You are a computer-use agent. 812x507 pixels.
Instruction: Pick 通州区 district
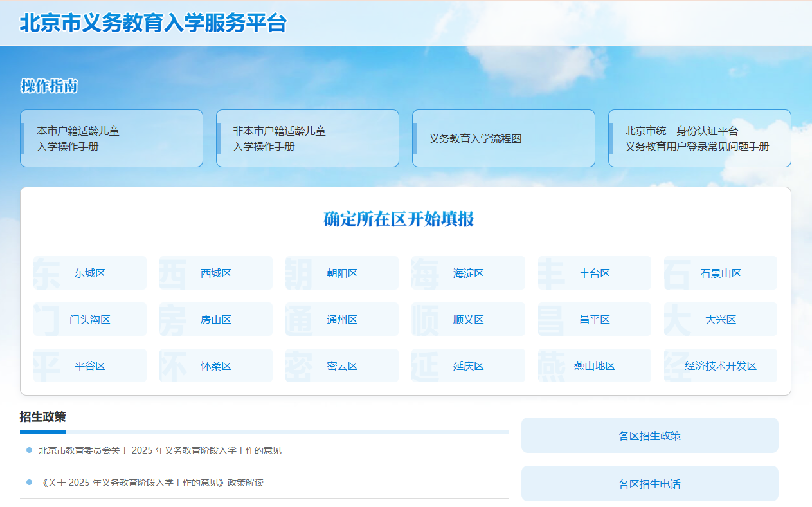(x=342, y=320)
